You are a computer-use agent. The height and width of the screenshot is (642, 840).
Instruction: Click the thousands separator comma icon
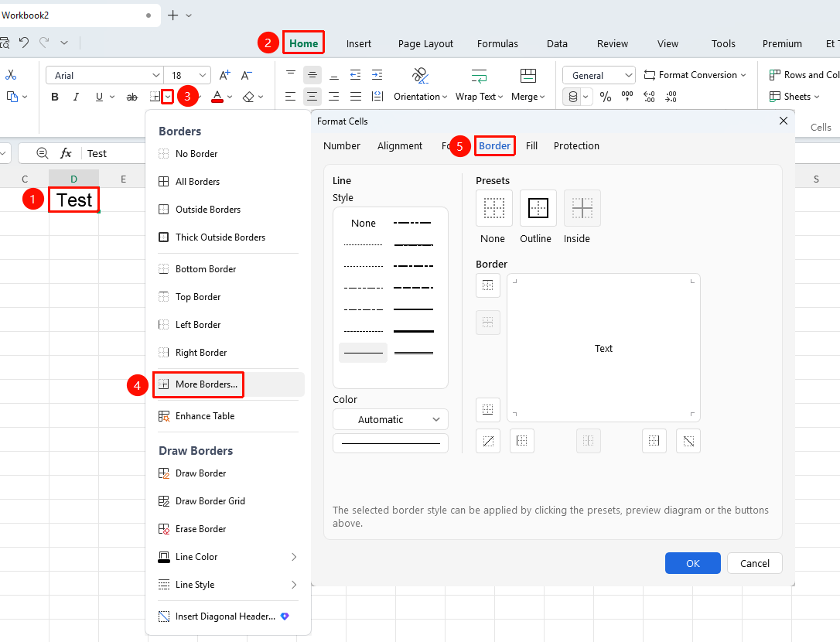[627, 97]
